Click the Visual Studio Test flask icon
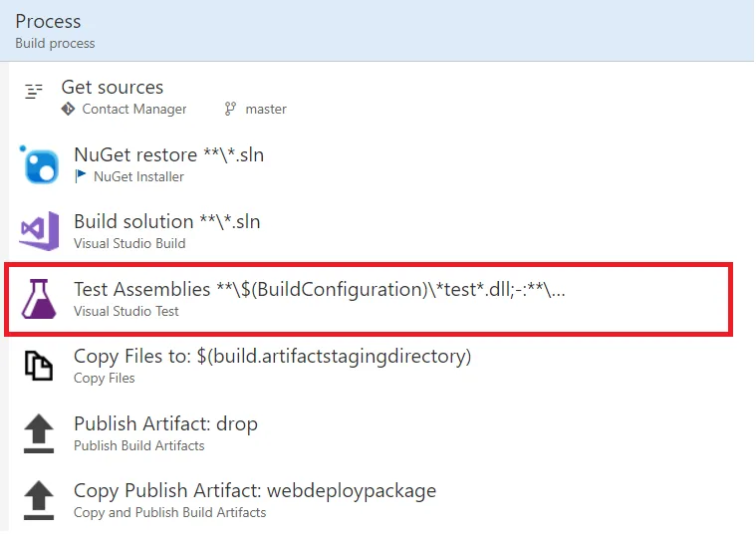756x542 pixels. click(x=40, y=298)
